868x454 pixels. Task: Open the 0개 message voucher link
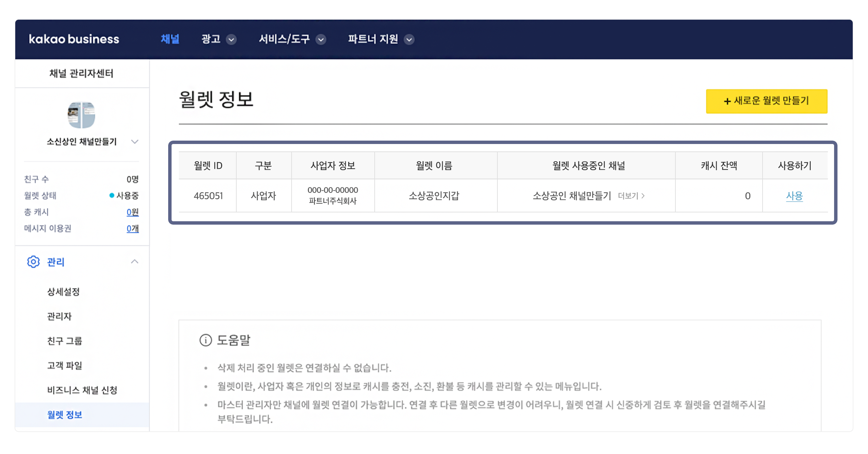(x=132, y=229)
